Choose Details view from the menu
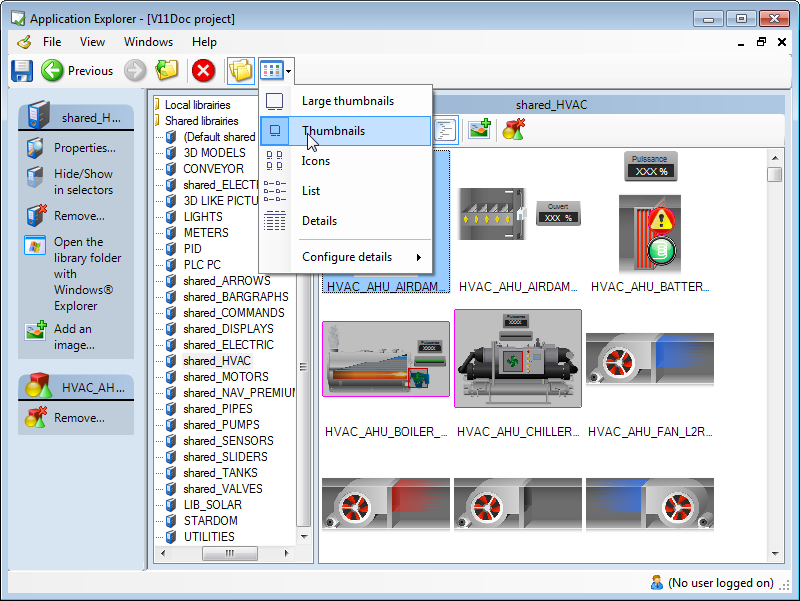800x601 pixels. pos(319,221)
